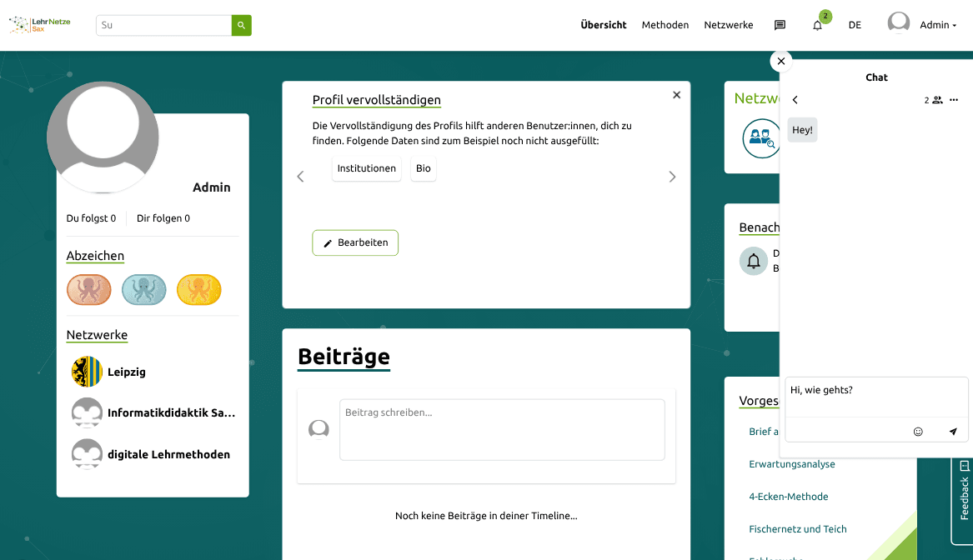Open chat options three-dot menu
The image size is (973, 560).
[954, 100]
